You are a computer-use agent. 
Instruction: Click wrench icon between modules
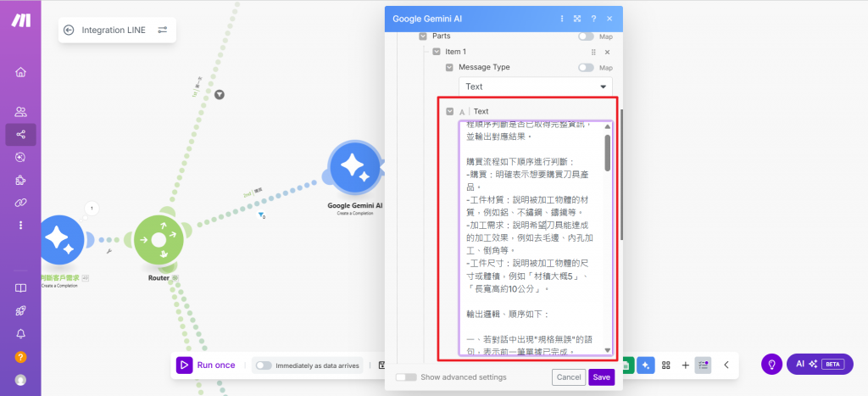click(x=109, y=251)
